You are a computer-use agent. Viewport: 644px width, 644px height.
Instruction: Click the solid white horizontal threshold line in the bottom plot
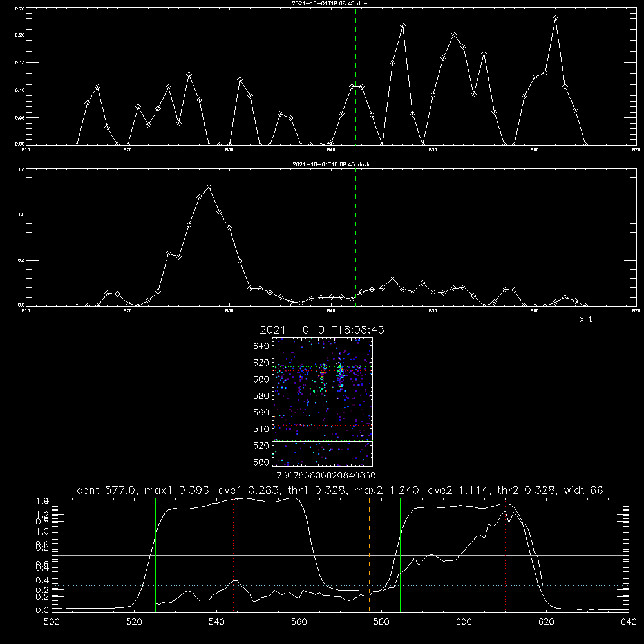[x=340, y=555]
